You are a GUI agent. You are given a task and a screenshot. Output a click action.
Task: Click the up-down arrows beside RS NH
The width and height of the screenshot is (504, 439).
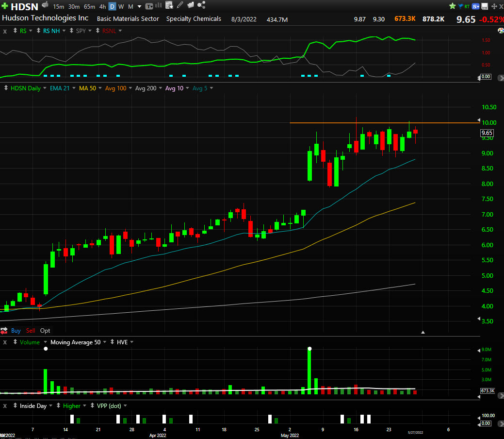point(38,31)
